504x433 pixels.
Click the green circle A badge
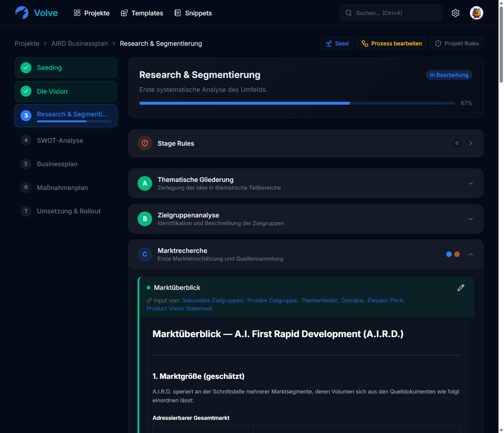coord(145,183)
